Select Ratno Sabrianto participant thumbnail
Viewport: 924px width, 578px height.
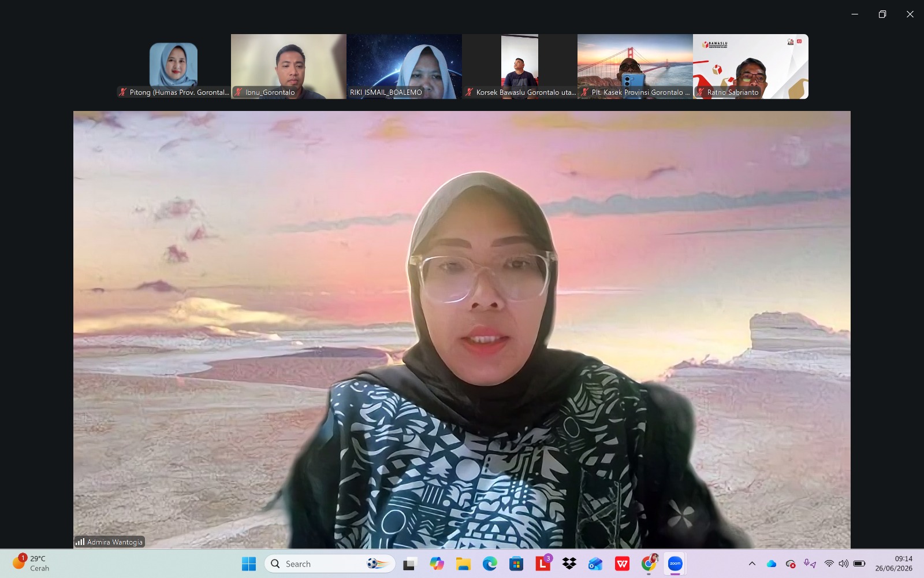click(751, 66)
